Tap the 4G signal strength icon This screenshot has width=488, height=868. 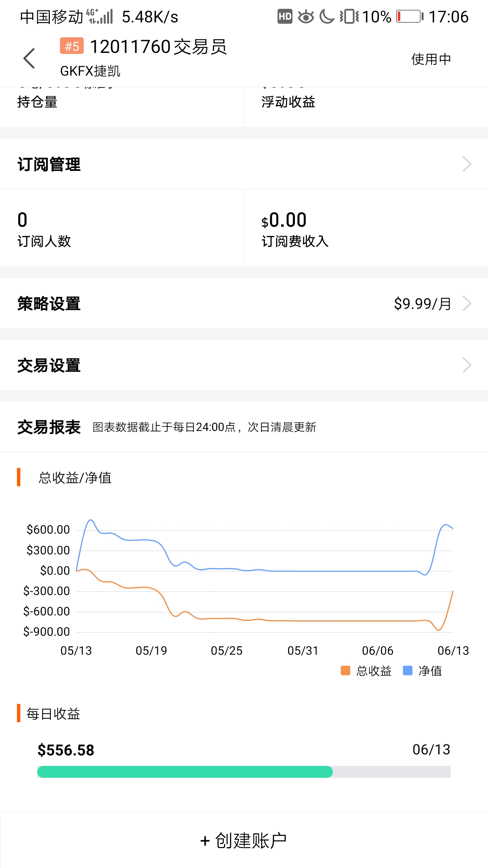100,17
